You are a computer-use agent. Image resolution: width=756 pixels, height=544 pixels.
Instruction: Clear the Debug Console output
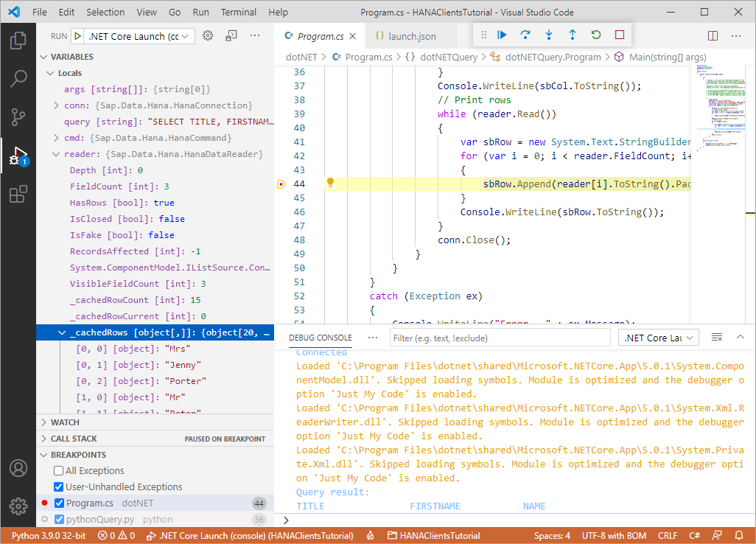[717, 337]
